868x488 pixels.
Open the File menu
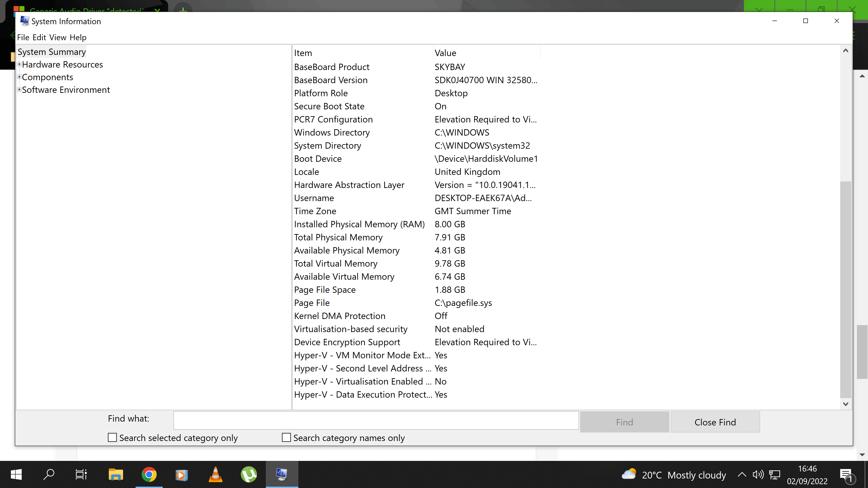coord(23,37)
